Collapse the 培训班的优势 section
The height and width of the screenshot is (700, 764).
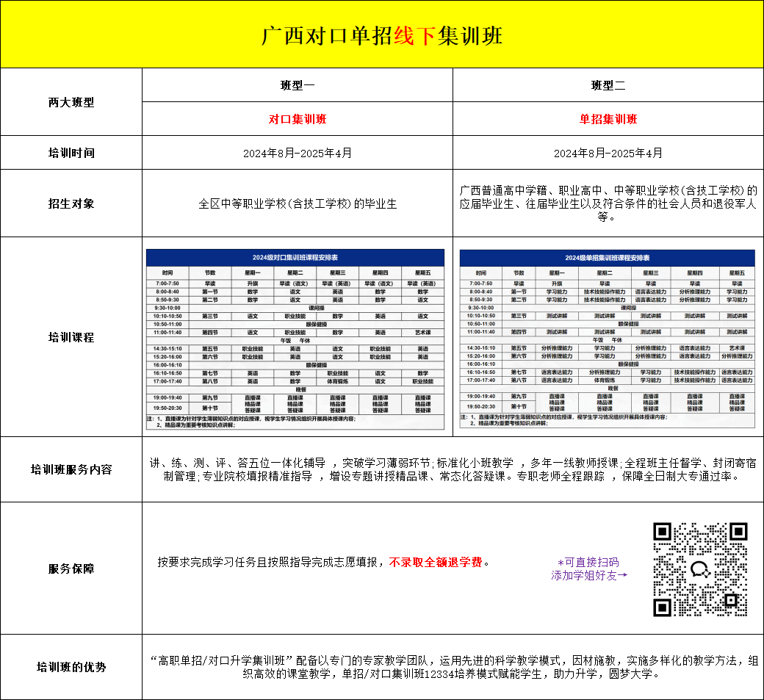pos(71,666)
